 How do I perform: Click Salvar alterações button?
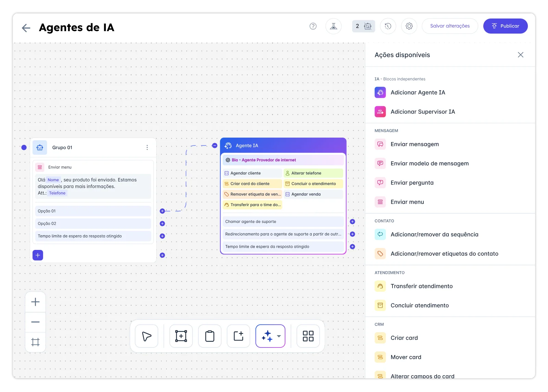[x=450, y=26]
